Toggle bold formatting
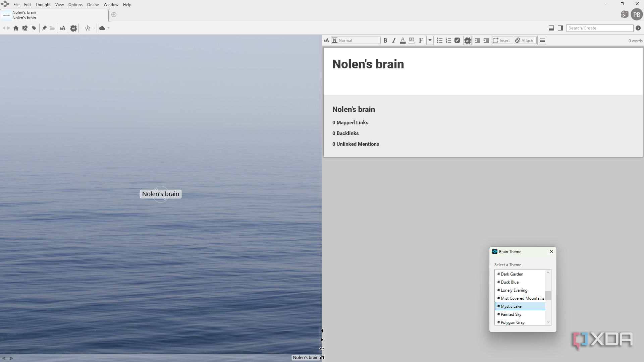Screen dimensions: 644x362 [x=385, y=41]
